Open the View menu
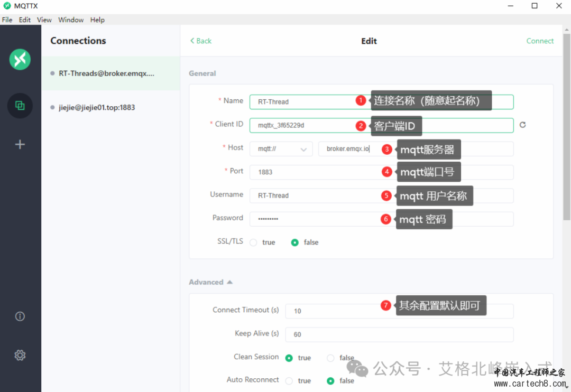This screenshot has width=571, height=392. pos(44,20)
